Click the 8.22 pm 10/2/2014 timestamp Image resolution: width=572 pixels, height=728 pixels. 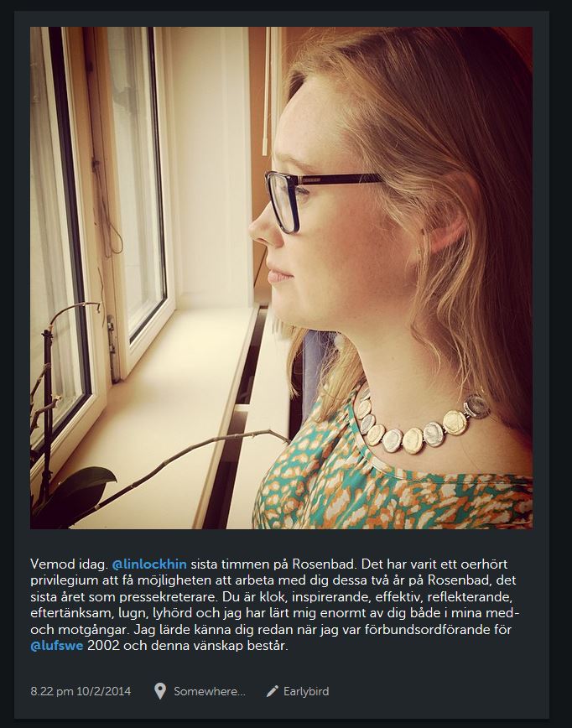(81, 691)
